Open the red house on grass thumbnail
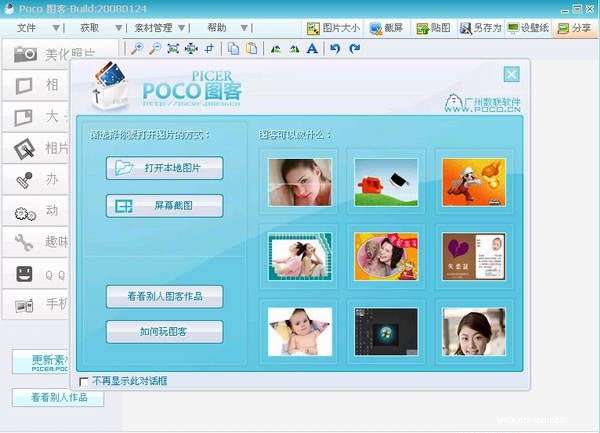 [x=386, y=182]
